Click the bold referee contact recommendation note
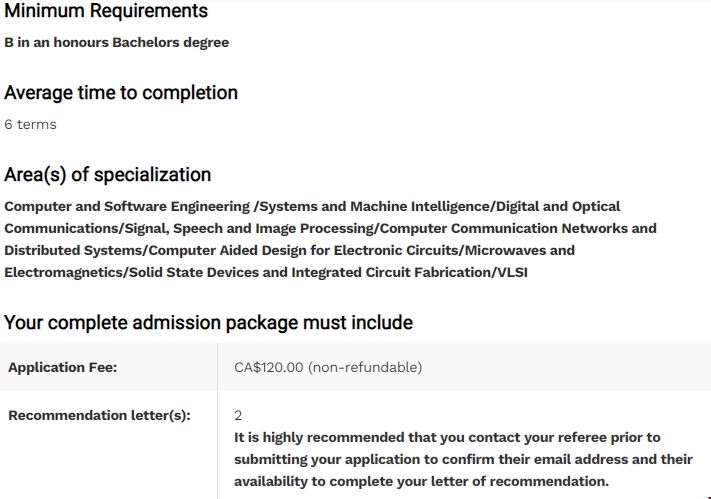The image size is (711, 499). [462, 460]
